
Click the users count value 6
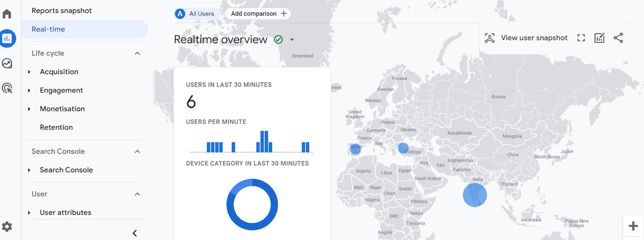pyautogui.click(x=191, y=102)
